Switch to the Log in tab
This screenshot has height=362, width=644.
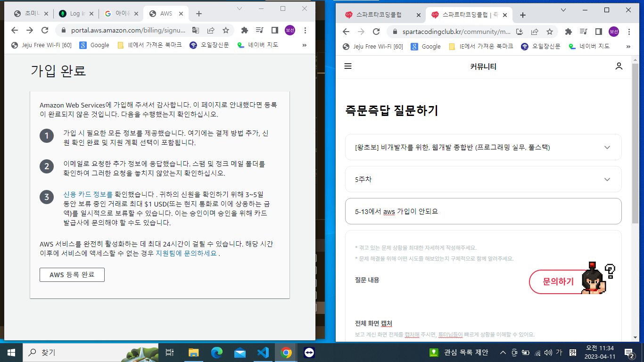point(75,14)
